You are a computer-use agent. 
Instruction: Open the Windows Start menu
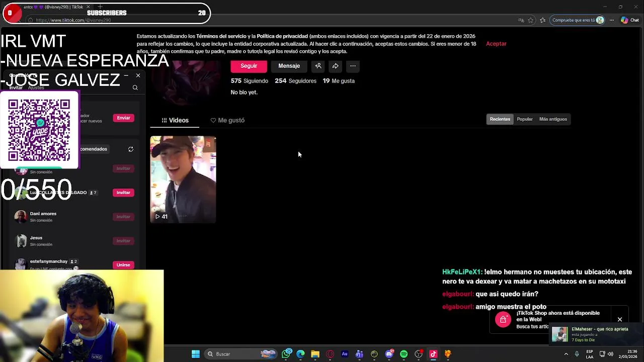[196, 354]
